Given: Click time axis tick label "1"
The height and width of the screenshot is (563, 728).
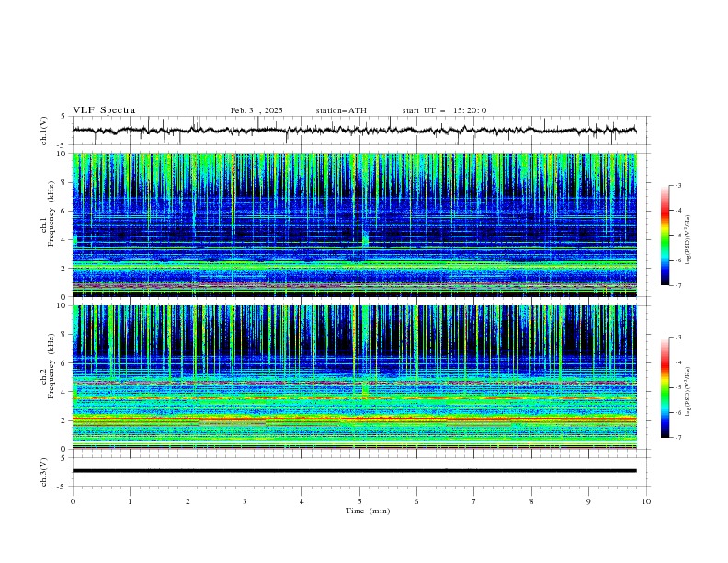Looking at the screenshot, I should [130, 501].
